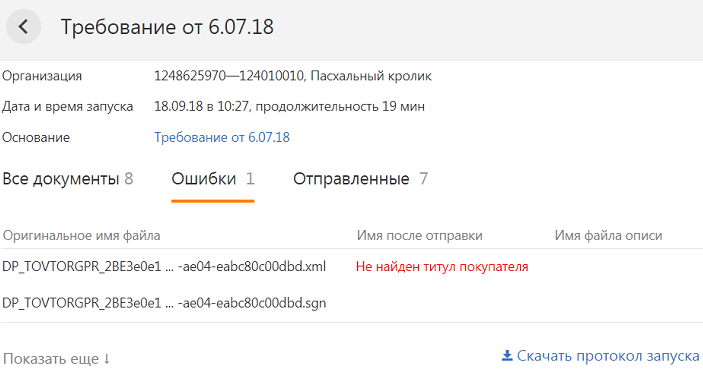Click the launch date 18.09.18 в 10:27 text
Screen dimensions: 703x379
201,106
